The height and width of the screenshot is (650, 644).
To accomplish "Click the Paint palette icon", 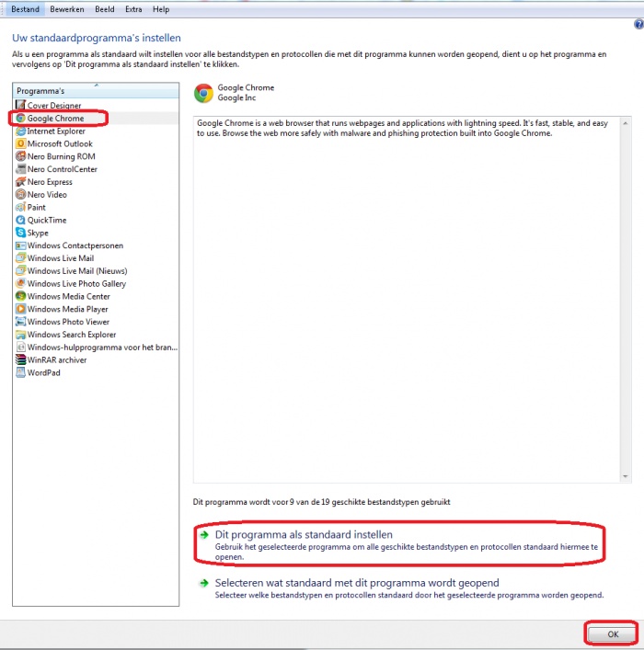I will (20, 207).
